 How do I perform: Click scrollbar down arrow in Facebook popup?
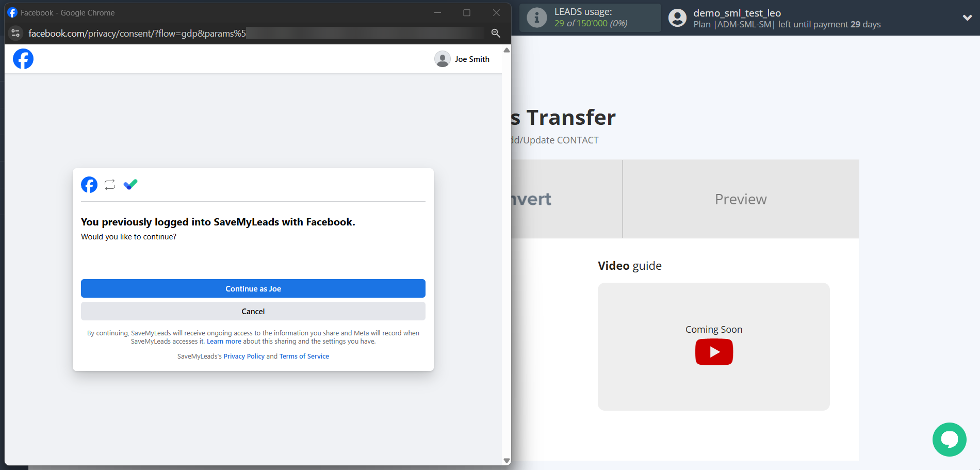tap(507, 461)
